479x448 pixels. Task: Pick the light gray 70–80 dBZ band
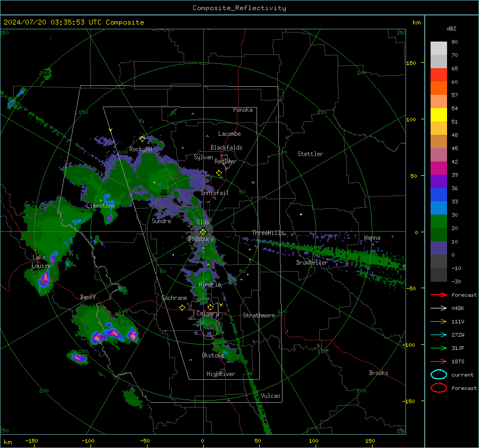point(439,48)
